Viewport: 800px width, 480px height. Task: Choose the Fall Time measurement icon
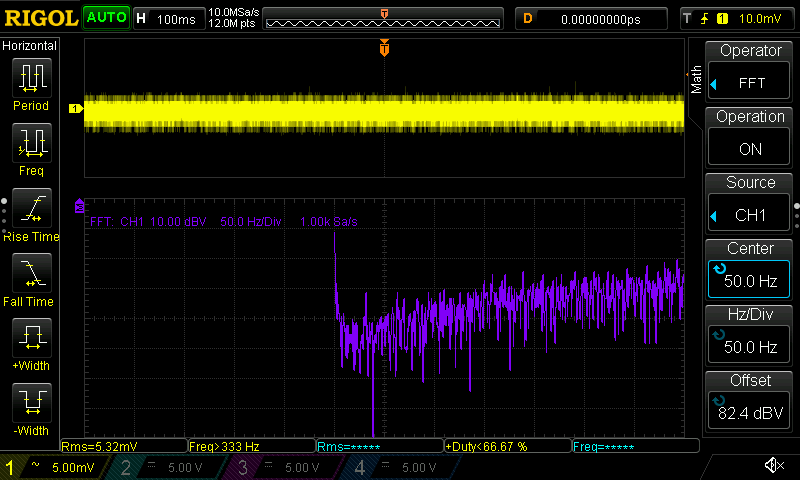point(30,273)
